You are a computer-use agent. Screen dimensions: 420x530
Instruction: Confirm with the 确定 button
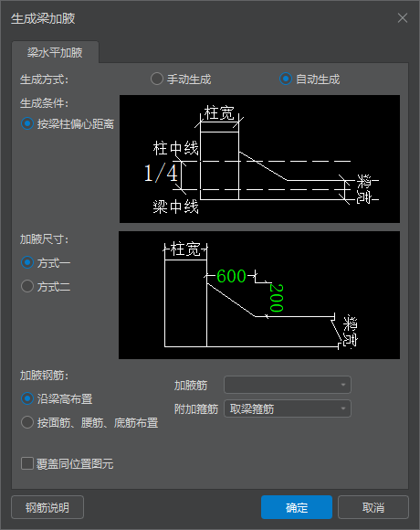(x=297, y=507)
